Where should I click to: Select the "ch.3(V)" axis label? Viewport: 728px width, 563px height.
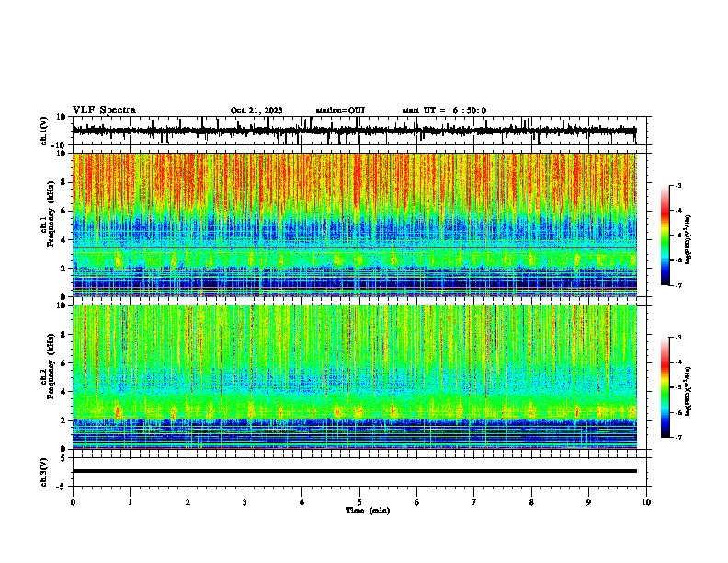pos(44,472)
